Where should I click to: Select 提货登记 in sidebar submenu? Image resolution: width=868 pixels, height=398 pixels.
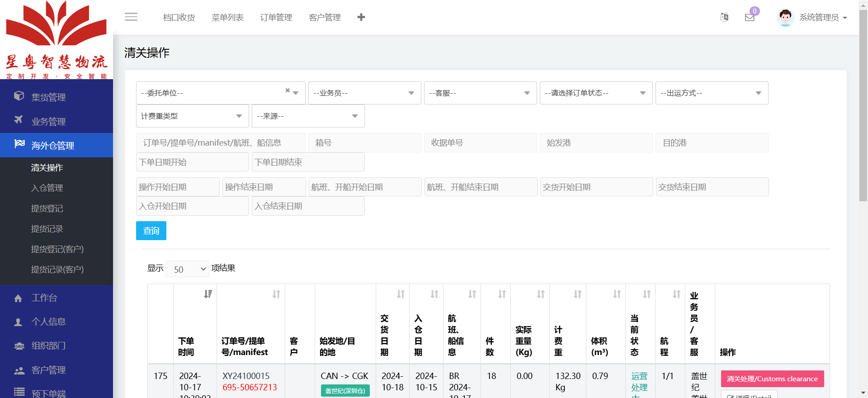(47, 208)
